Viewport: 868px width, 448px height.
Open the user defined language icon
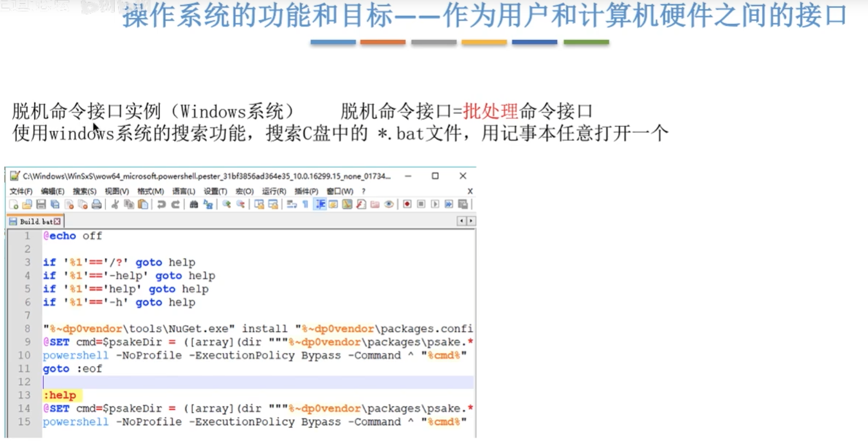click(x=333, y=205)
